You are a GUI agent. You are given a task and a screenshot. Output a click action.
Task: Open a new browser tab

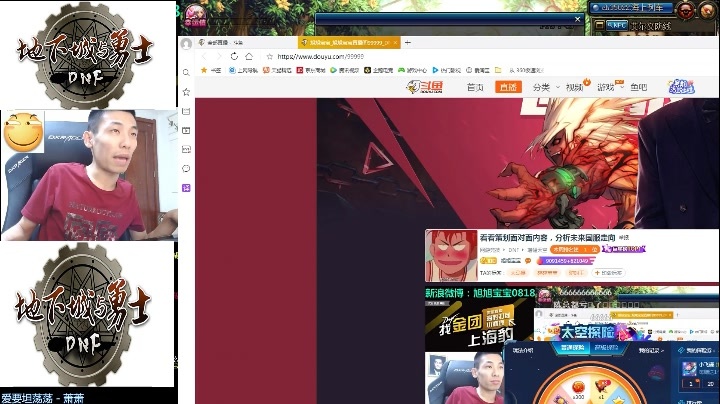[x=407, y=42]
